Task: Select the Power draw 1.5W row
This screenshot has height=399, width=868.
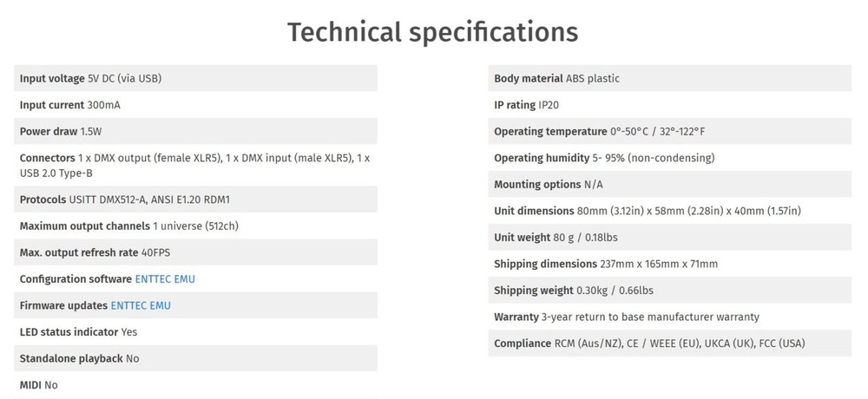Action: (195, 132)
